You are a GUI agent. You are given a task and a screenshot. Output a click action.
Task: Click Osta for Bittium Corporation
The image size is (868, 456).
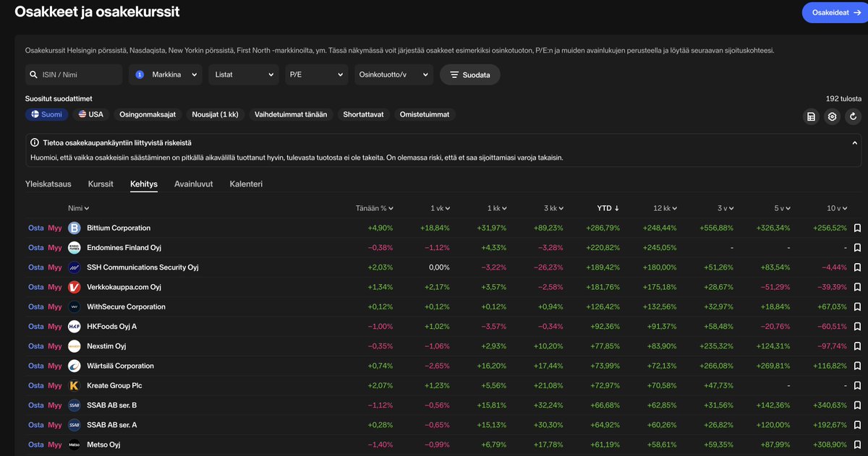[36, 228]
